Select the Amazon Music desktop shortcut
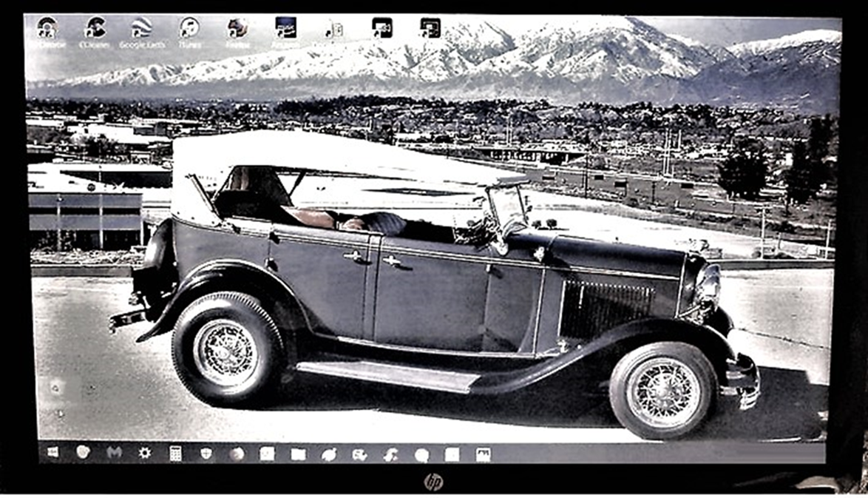Viewport: 868px width, 498px height. tap(285, 29)
